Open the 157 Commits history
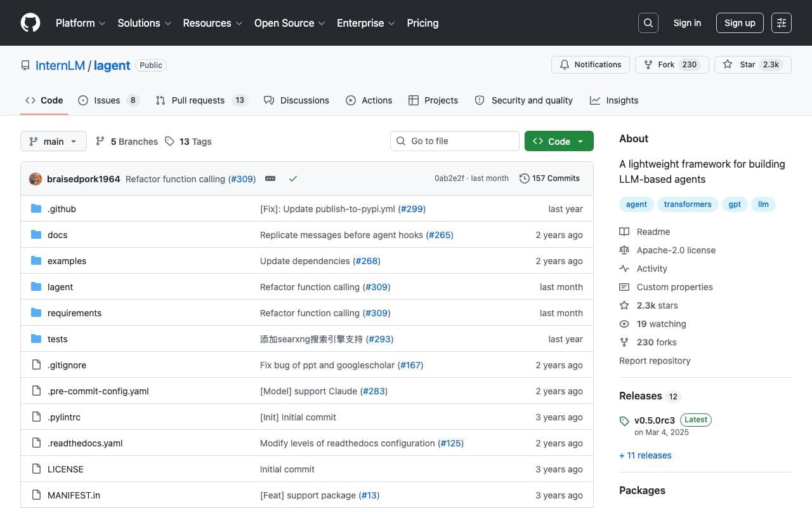This screenshot has height=508, width=812. pos(549,178)
